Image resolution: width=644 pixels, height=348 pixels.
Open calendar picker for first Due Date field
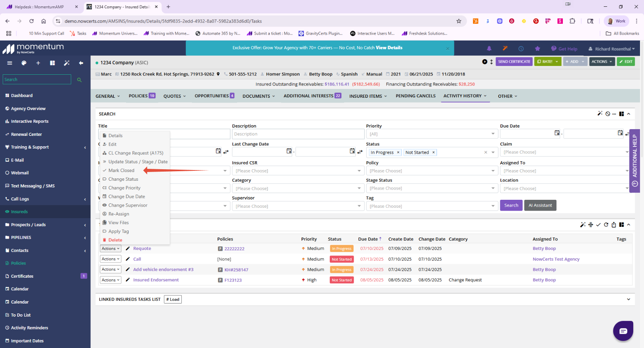click(557, 133)
